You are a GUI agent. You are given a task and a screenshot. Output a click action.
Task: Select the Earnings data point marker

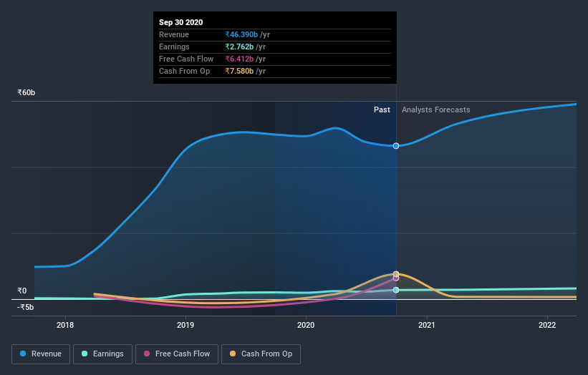click(x=396, y=290)
